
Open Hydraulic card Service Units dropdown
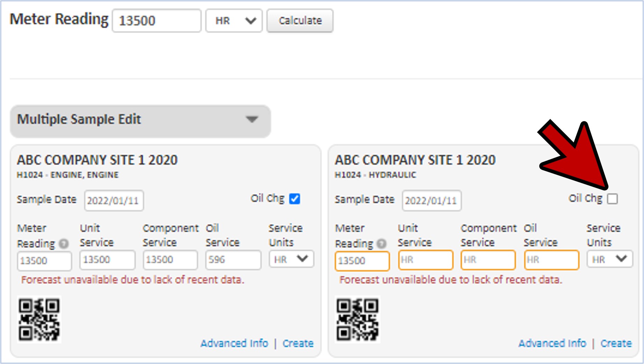pos(609,260)
